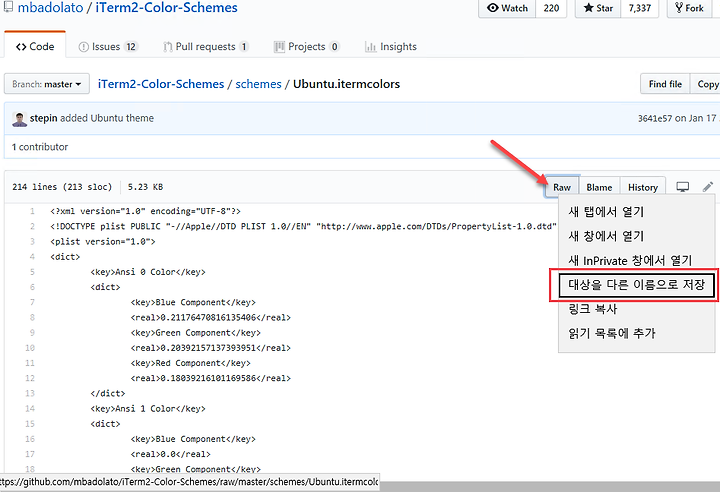Open the 'added Ubuntu theme' commit message
720x492 pixels.
pyautogui.click(x=107, y=118)
